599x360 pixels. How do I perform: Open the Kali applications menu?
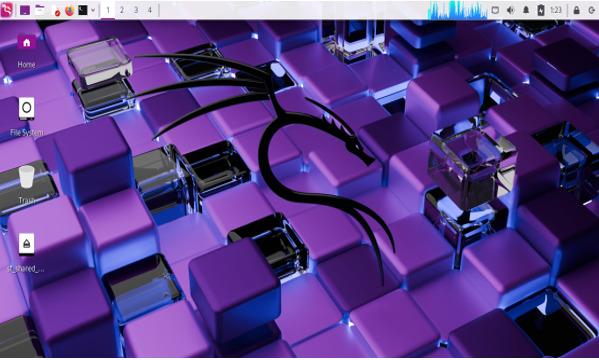click(x=6, y=10)
